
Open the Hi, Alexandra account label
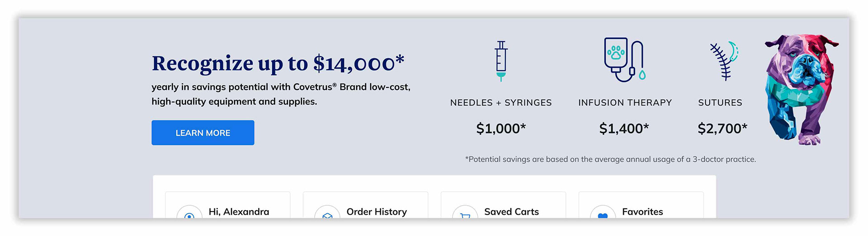click(239, 212)
